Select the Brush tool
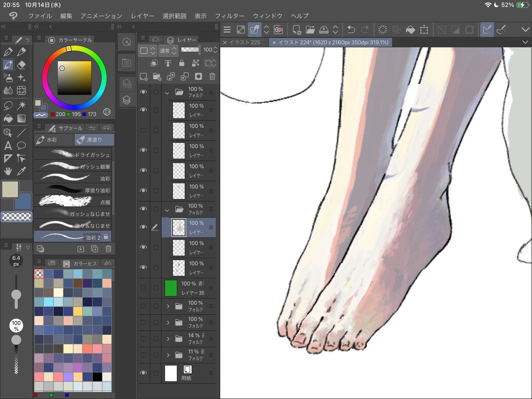Image resolution: width=532 pixels, height=399 pixels. point(8,65)
